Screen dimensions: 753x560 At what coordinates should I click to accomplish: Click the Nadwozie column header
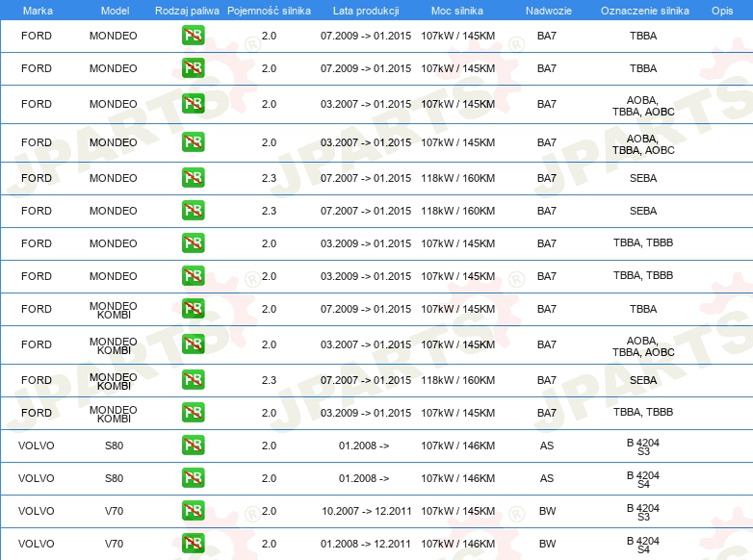point(549,11)
